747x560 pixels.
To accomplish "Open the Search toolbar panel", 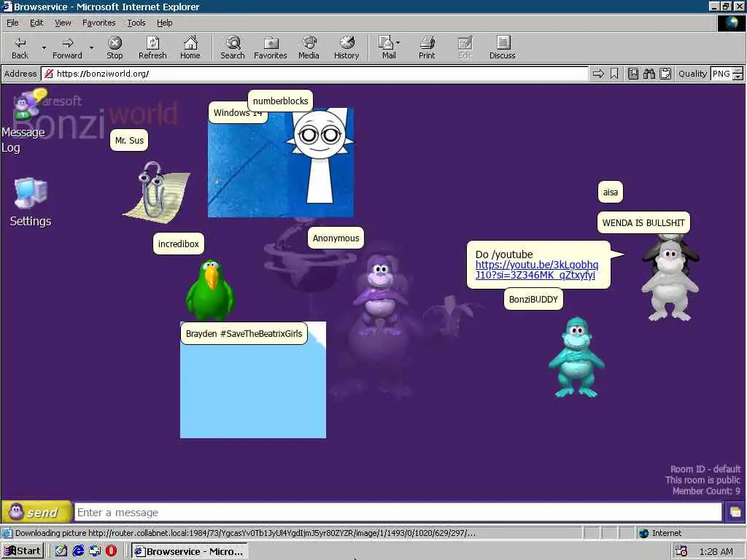I will tap(233, 47).
